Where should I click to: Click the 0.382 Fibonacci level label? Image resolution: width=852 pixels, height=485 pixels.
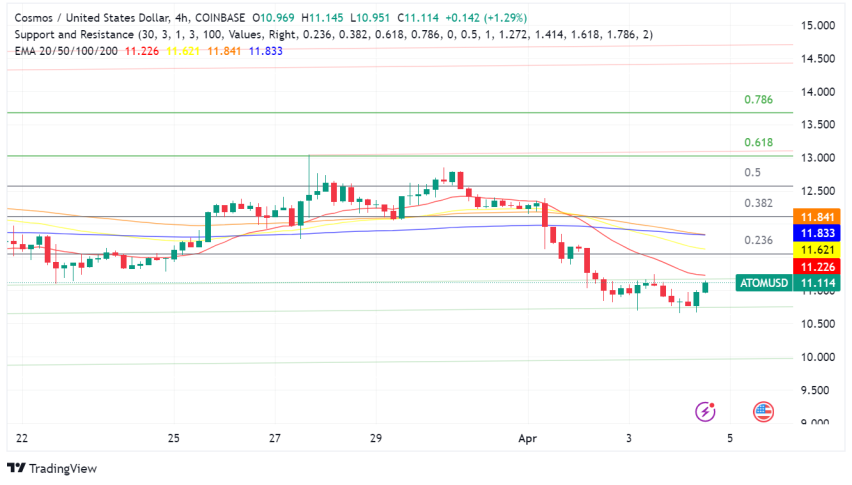click(758, 203)
